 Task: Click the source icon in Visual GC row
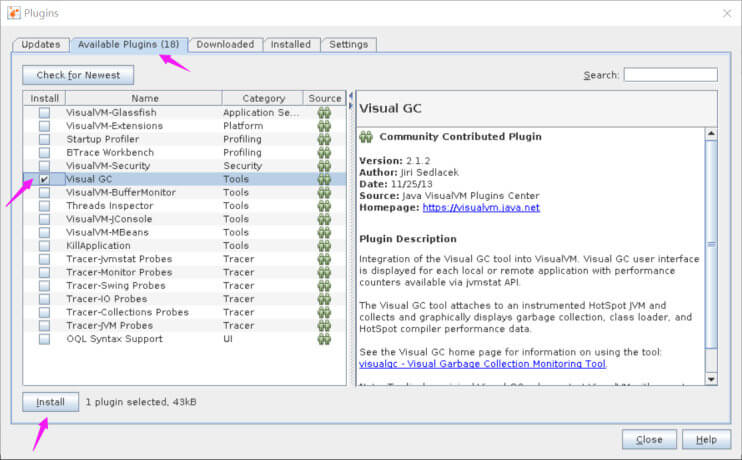click(x=324, y=179)
